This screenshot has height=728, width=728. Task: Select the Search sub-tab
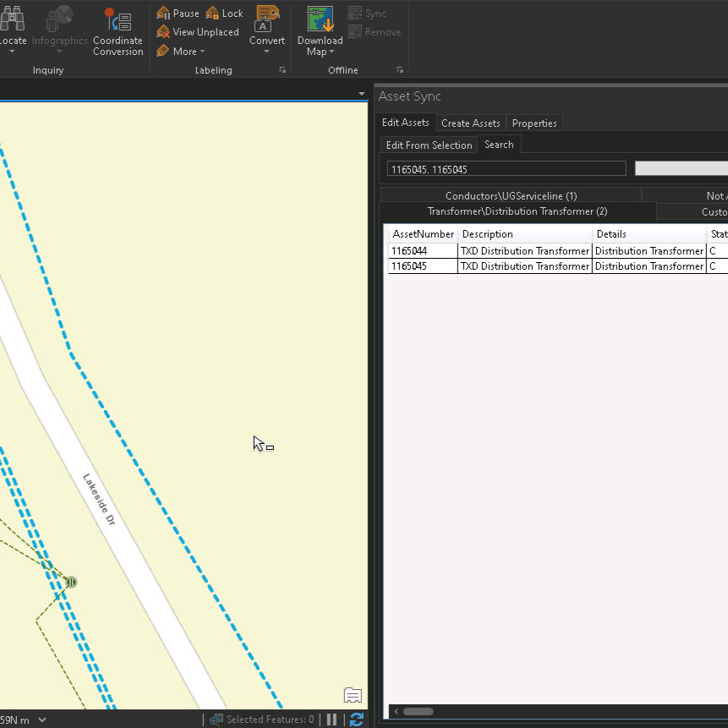[499, 145]
